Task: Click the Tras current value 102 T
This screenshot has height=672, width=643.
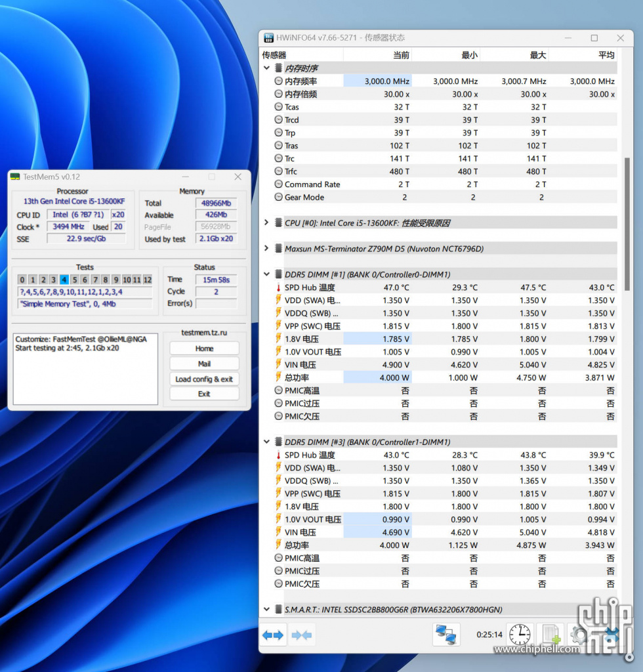Action: pos(400,146)
